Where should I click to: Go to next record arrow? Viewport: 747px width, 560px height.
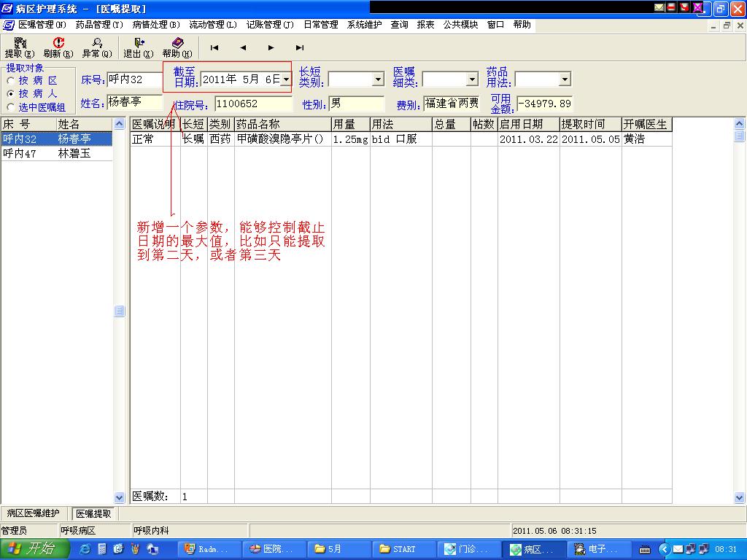click(271, 47)
